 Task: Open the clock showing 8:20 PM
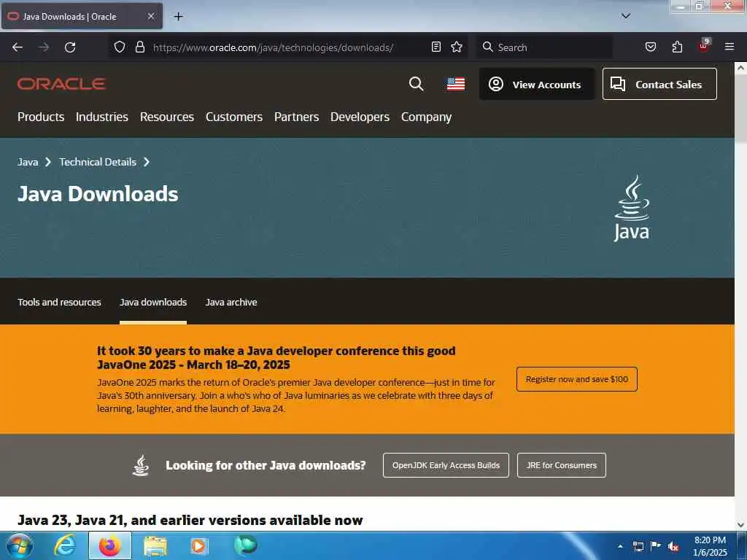tap(710, 546)
